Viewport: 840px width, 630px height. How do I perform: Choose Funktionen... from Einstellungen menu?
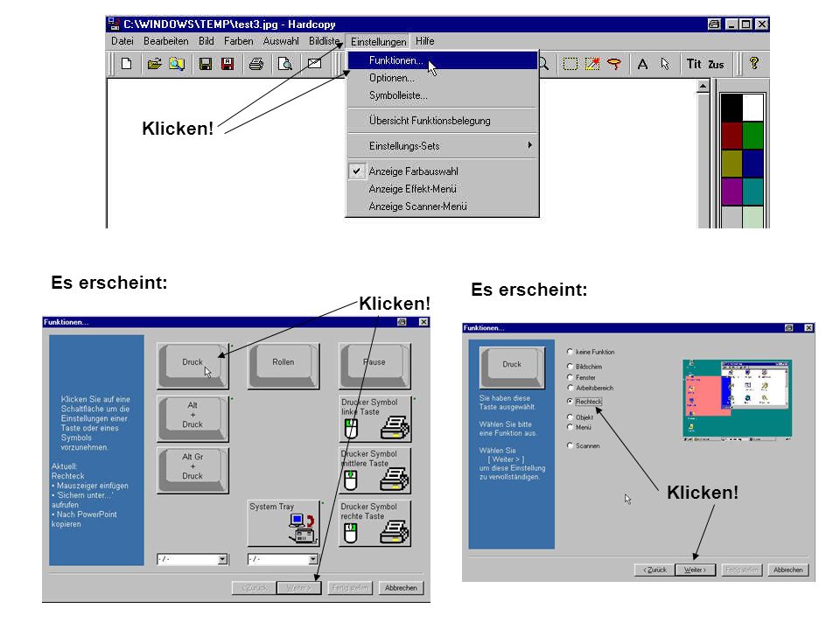pyautogui.click(x=442, y=60)
